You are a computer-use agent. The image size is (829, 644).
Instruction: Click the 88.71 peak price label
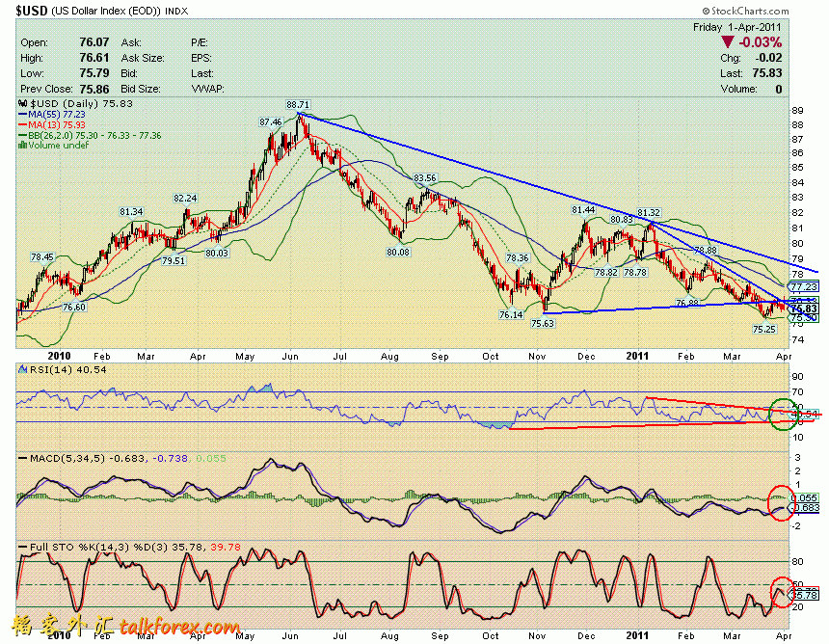coord(298,105)
